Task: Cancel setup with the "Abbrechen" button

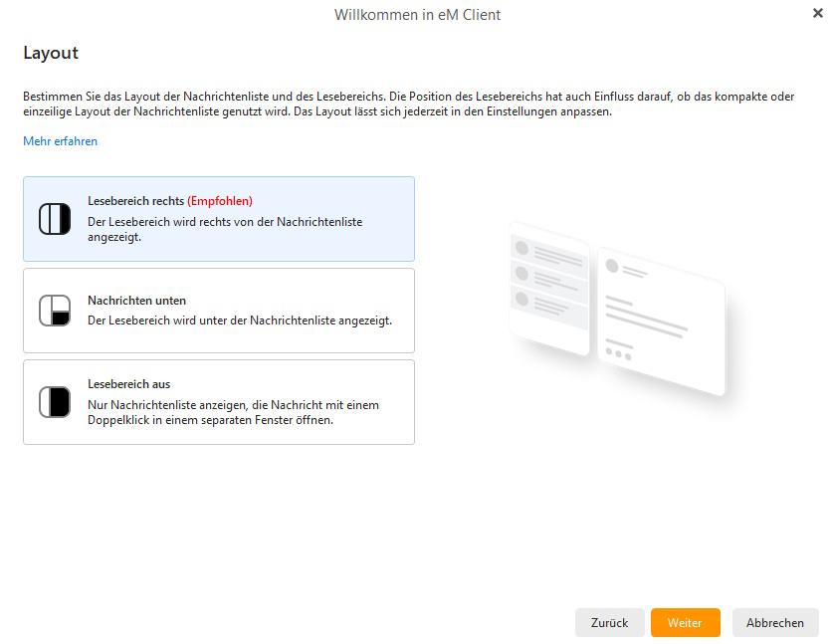Action: tap(775, 622)
